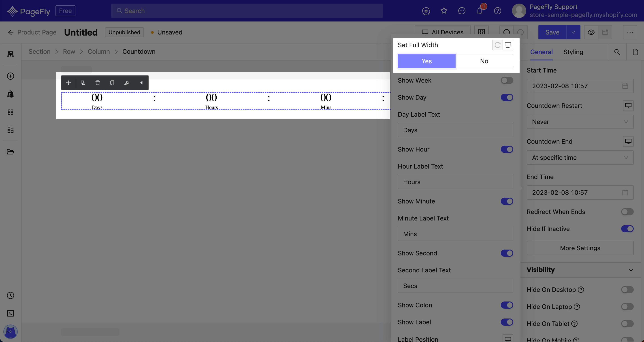Viewport: 644px width, 342px height.
Task: Toggle the Show Label switch
Action: [x=507, y=322]
